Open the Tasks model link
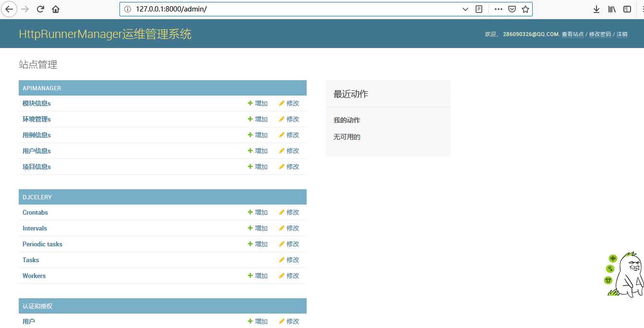 point(31,260)
